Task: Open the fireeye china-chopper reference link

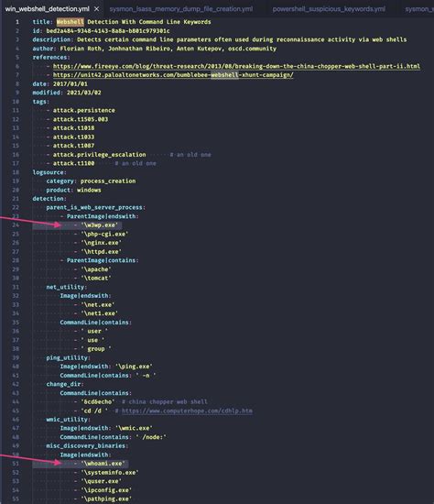Action: pyautogui.click(x=236, y=66)
